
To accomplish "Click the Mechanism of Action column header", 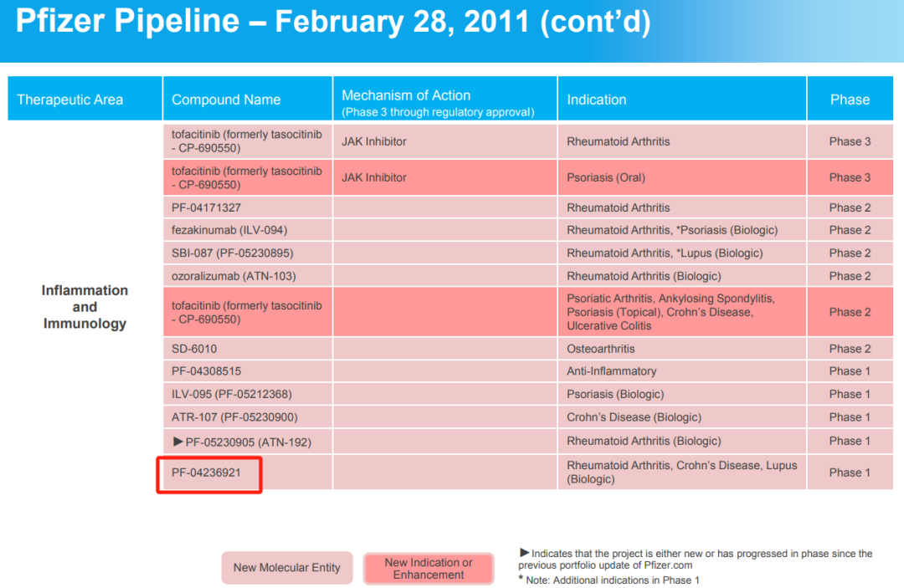I will (x=445, y=99).
